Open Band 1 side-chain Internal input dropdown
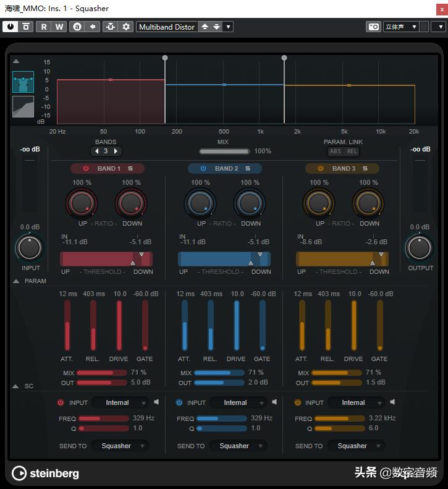The width and height of the screenshot is (448, 489). 120,402
